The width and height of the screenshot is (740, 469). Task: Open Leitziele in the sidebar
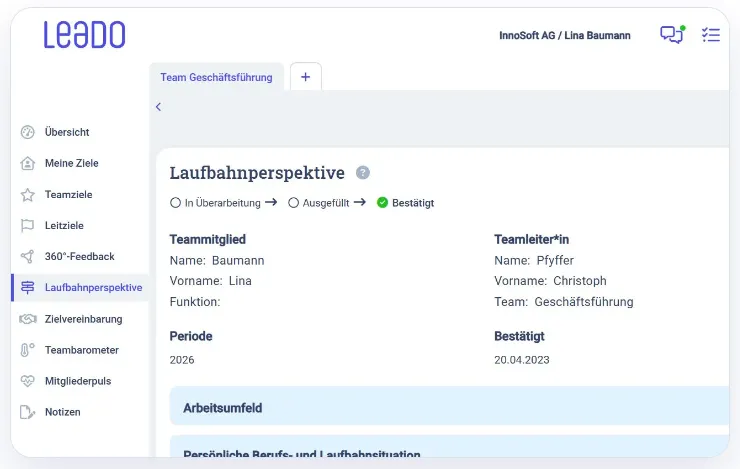pos(64,226)
